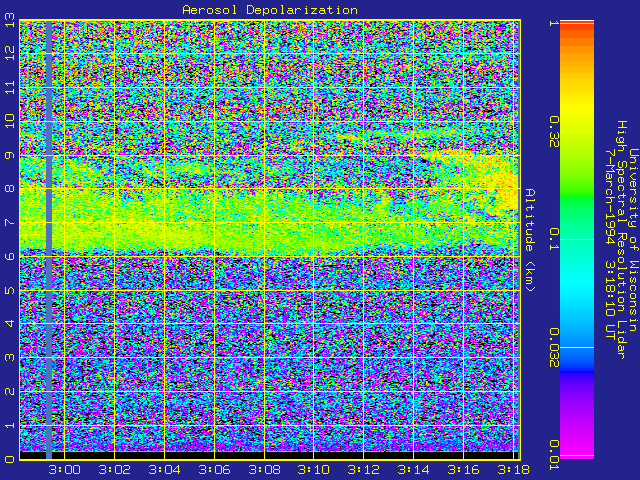Screen dimensions: 640x480
Task: Click the 3:00 time axis label
Action: (x=64, y=470)
